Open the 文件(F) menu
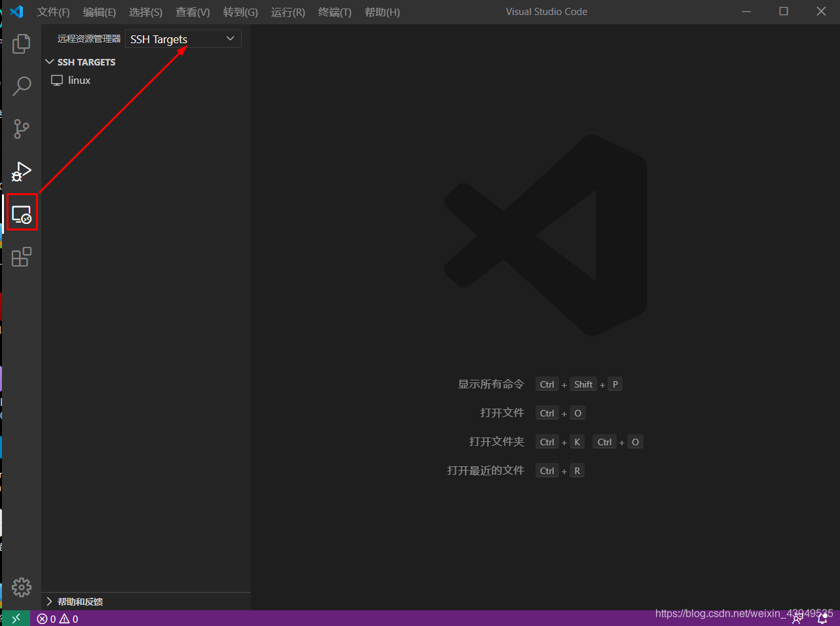Viewport: 840px width, 626px height. coord(54,12)
